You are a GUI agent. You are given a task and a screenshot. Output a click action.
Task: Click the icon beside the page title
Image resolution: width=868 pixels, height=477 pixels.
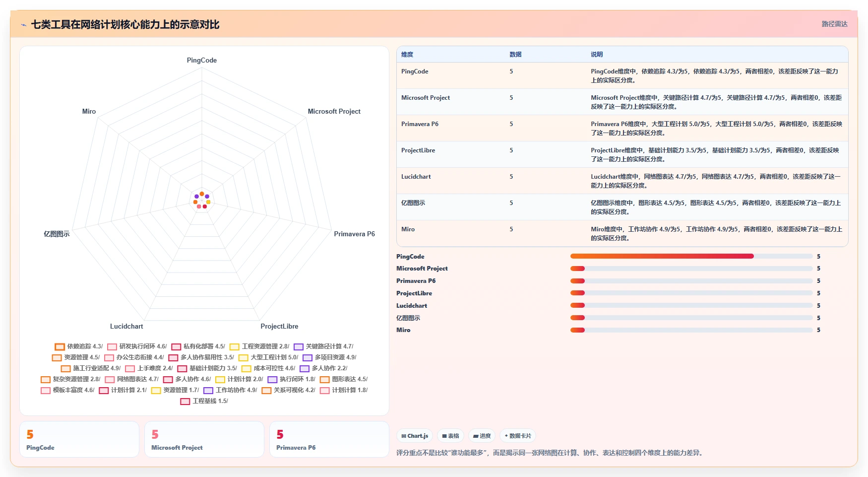[x=23, y=25]
